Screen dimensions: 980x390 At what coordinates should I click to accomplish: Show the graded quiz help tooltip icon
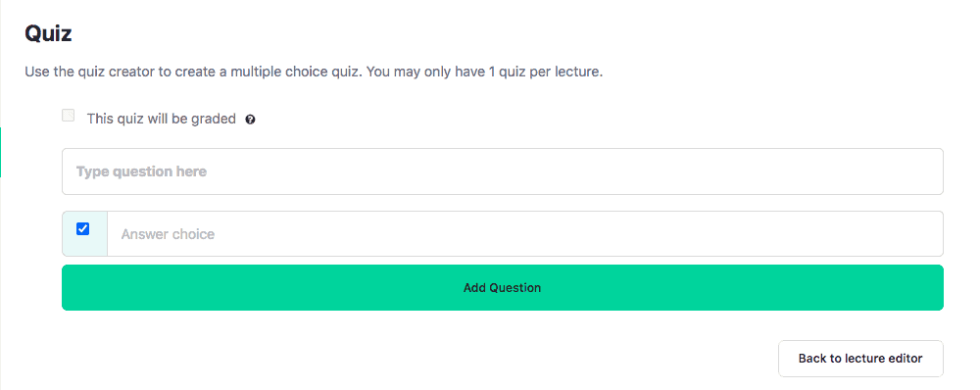pyautogui.click(x=250, y=120)
